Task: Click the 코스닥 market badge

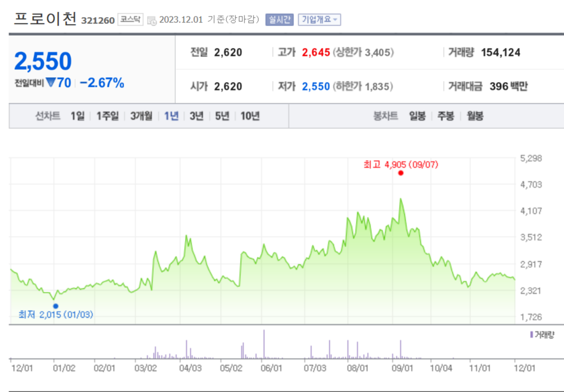Action: coord(130,19)
